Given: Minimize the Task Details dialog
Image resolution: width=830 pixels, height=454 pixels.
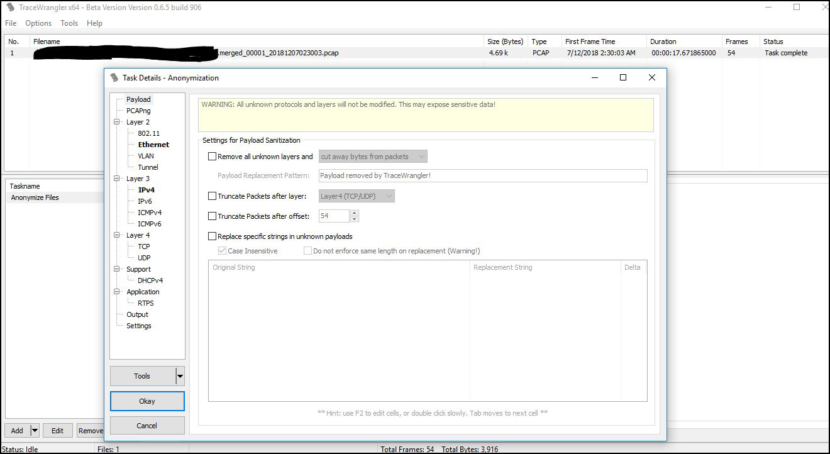Looking at the screenshot, I should [x=595, y=78].
